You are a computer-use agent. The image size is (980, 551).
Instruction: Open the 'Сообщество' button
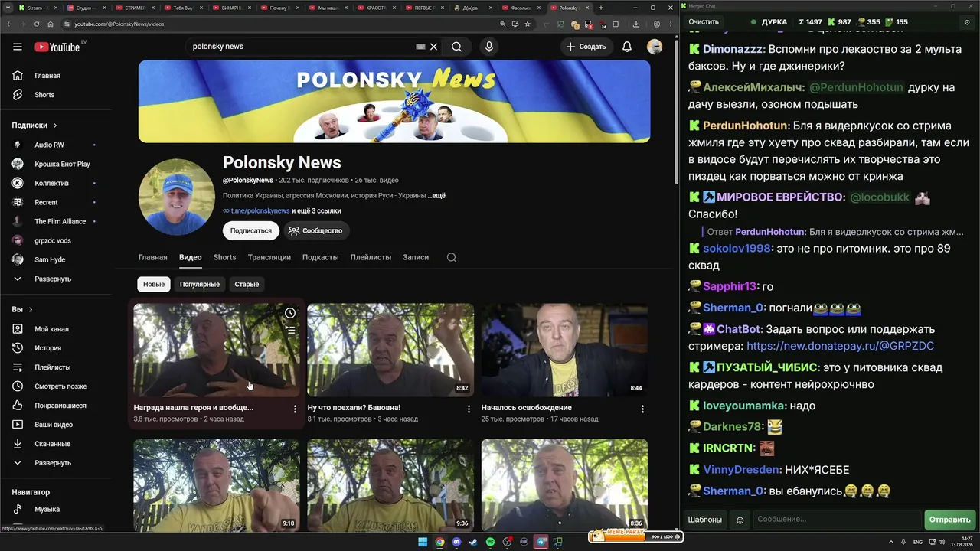(x=316, y=230)
